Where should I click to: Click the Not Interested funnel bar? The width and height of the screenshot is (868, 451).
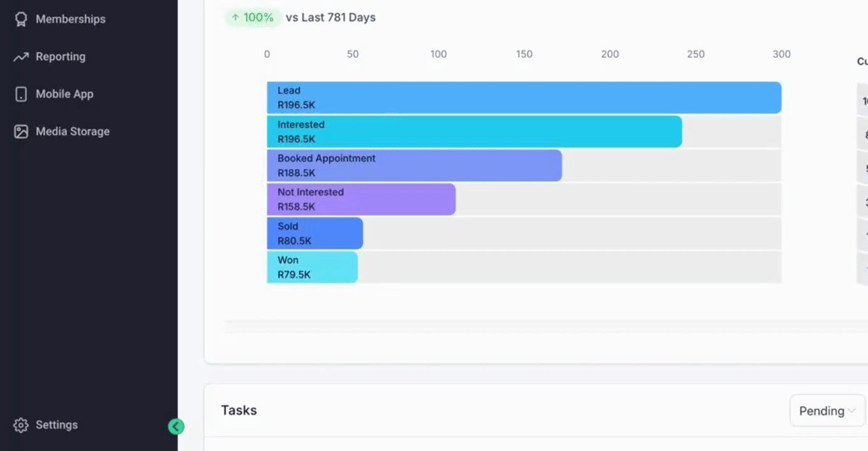(x=361, y=199)
